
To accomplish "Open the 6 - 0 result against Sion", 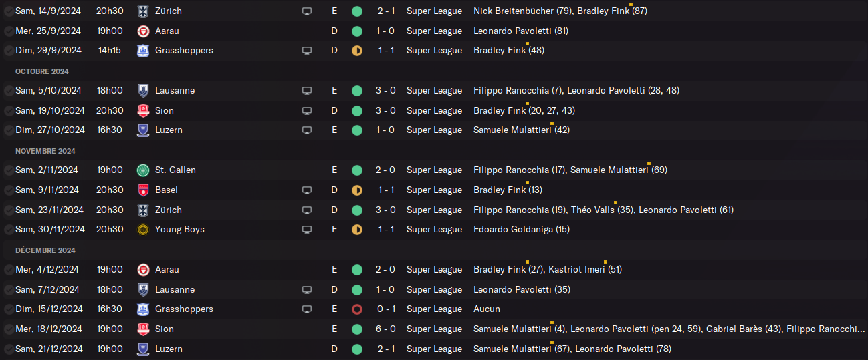I will click(386, 329).
